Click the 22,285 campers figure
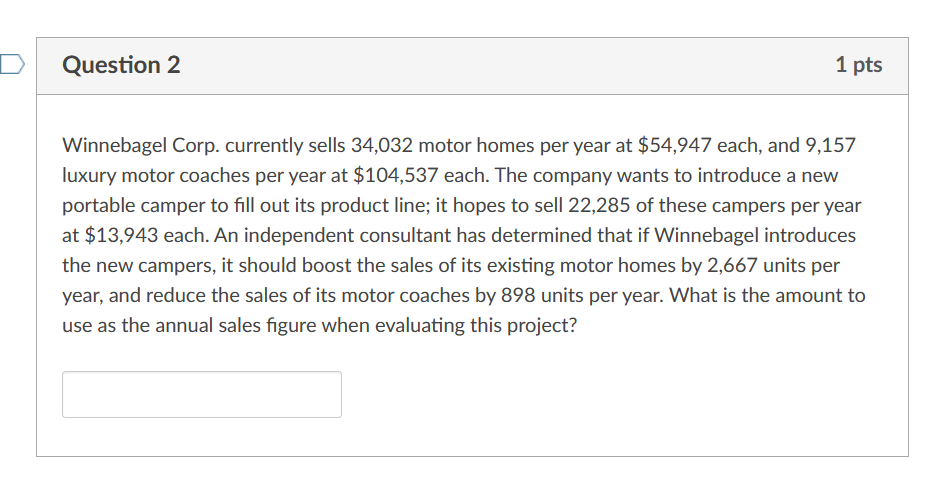 tap(599, 206)
